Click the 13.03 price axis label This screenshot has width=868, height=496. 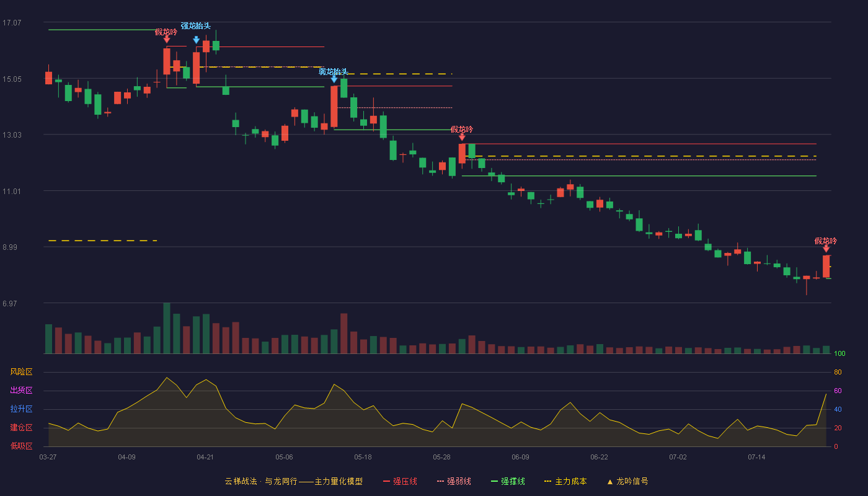coord(12,135)
